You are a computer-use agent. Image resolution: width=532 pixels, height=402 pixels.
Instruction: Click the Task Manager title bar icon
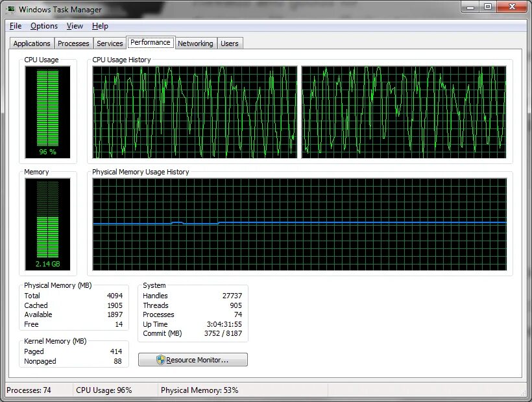pos(11,9)
